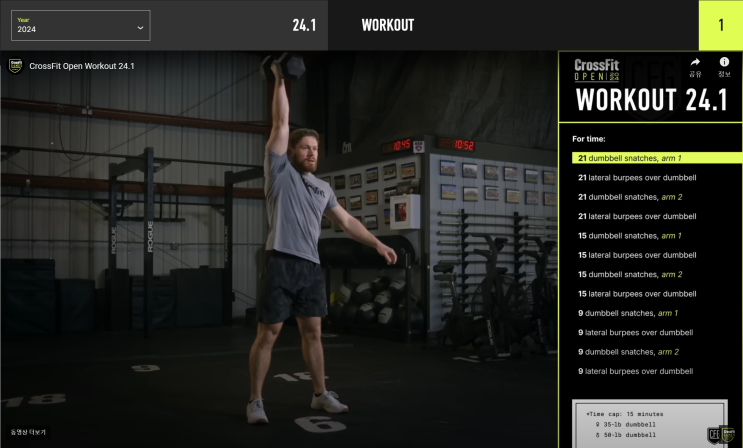
Task: Play the workout video in the player
Action: [x=279, y=249]
